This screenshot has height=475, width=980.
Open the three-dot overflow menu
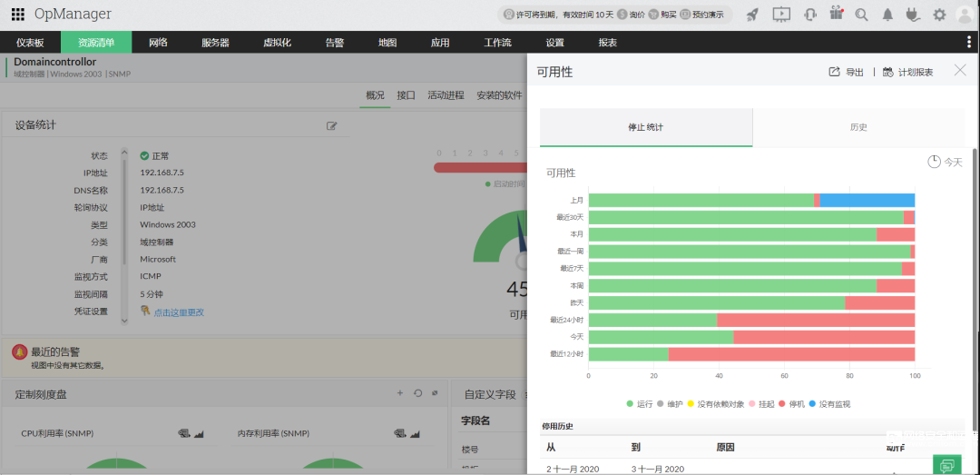[x=969, y=43]
